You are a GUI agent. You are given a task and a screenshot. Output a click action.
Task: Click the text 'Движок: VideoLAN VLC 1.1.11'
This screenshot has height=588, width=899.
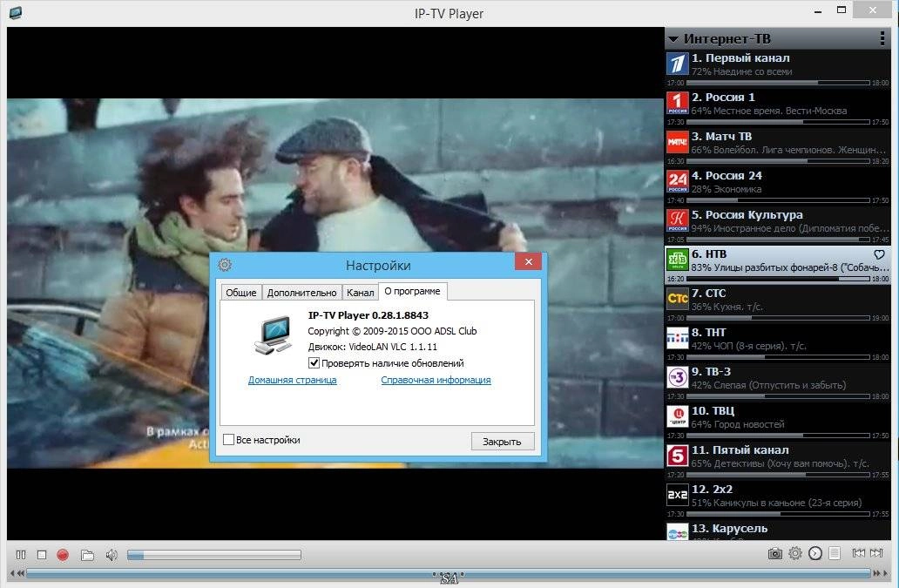tap(372, 347)
